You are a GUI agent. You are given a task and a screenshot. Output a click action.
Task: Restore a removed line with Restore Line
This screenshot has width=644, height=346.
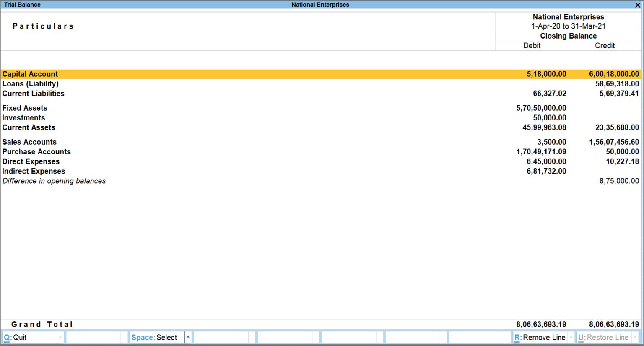pyautogui.click(x=604, y=337)
